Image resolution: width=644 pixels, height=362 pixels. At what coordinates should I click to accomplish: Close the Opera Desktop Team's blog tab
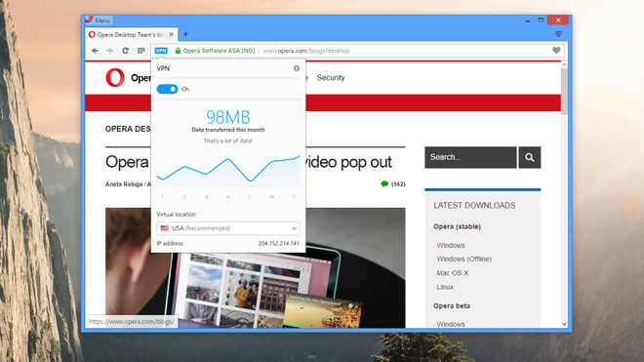[x=172, y=34]
